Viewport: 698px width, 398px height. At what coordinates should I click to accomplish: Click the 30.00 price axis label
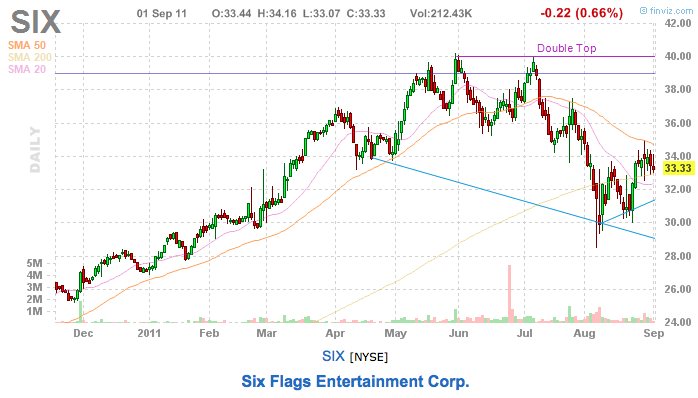pyautogui.click(x=678, y=222)
